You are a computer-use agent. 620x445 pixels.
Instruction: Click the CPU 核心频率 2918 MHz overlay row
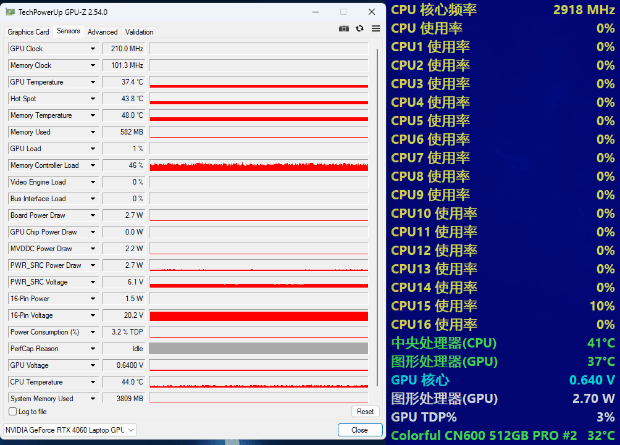coord(503,9)
